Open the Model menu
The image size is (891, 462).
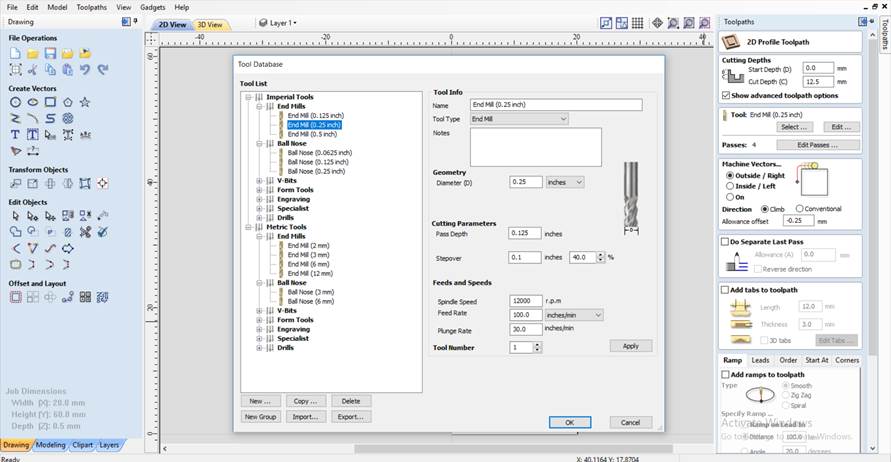pos(57,7)
